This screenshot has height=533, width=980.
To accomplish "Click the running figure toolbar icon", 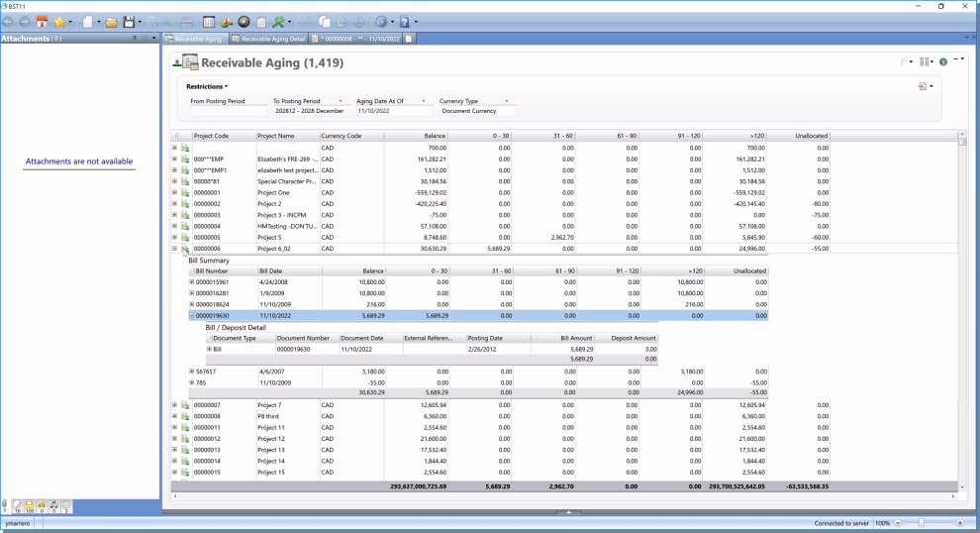I will 280,21.
